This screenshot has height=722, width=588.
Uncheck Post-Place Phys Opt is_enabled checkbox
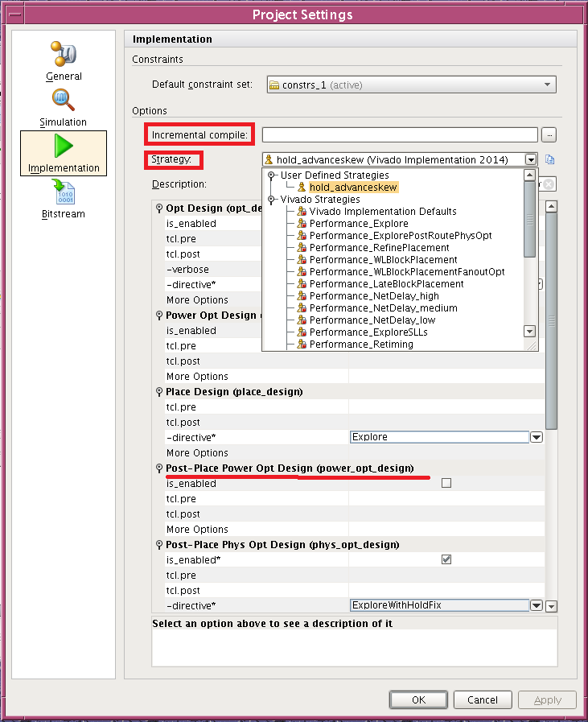(x=446, y=559)
